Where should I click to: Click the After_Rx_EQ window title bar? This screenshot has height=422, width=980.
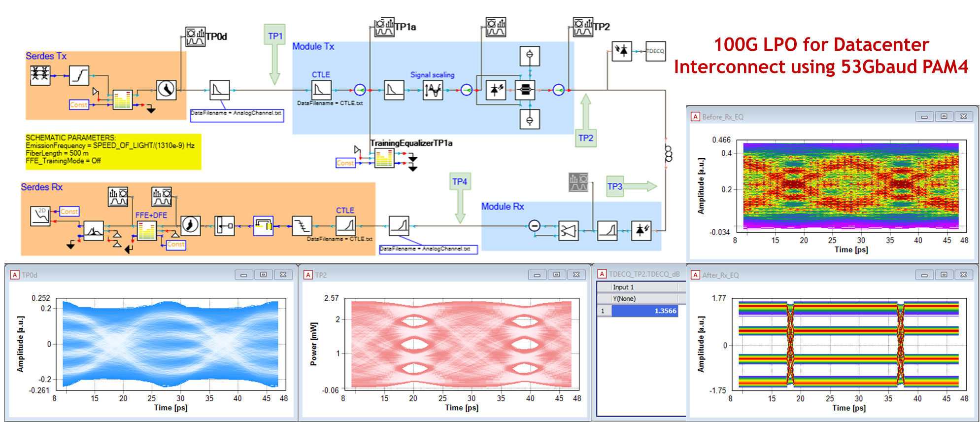[x=798, y=275]
